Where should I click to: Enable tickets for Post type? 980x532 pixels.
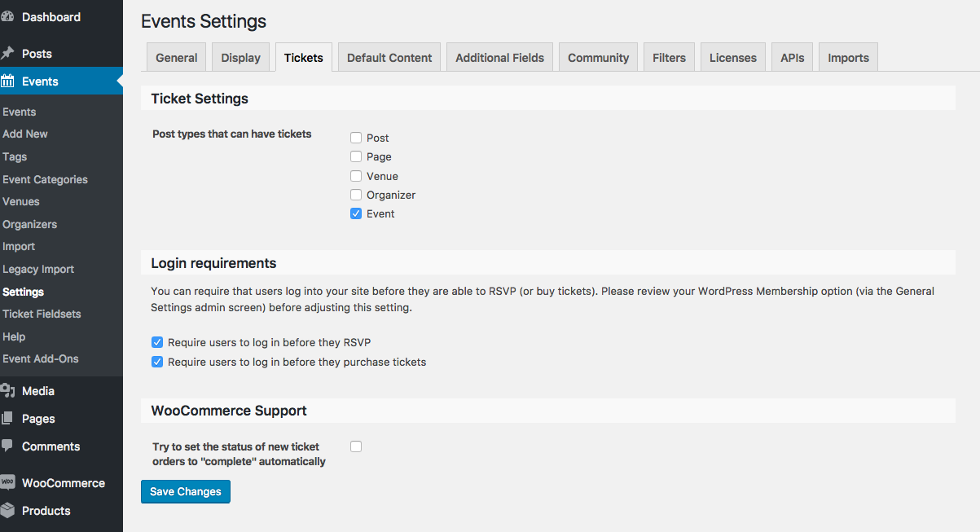coord(356,138)
